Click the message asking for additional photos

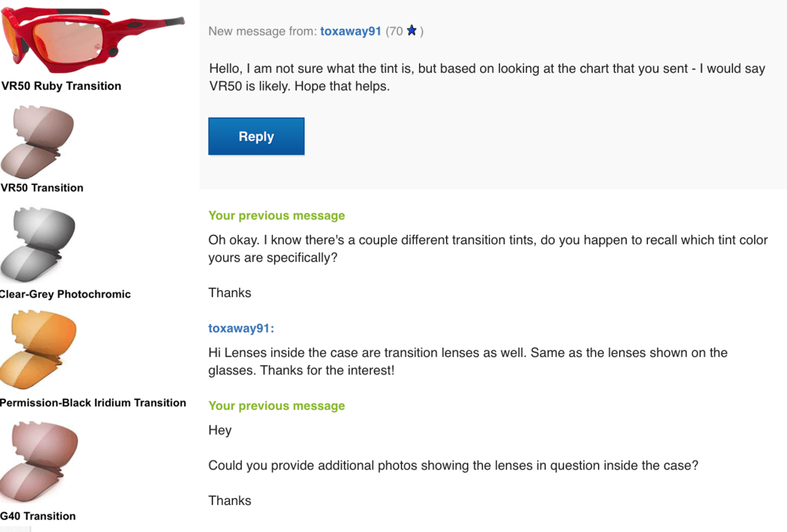(x=453, y=466)
